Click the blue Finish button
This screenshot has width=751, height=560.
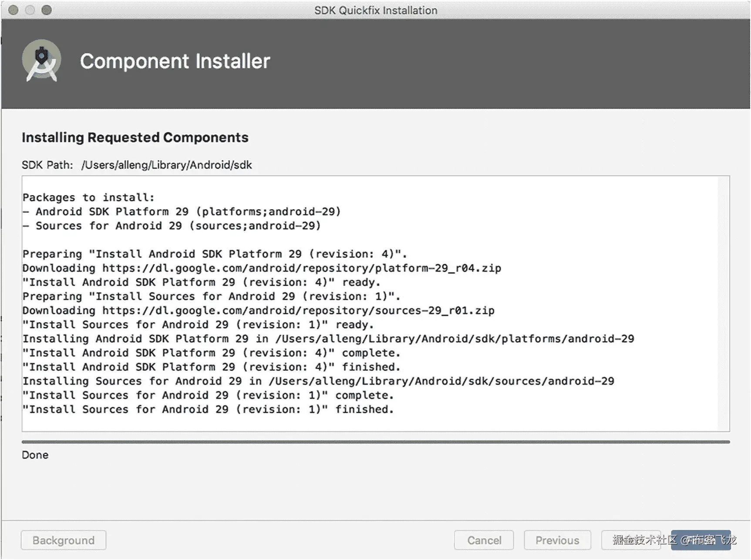[x=700, y=540]
